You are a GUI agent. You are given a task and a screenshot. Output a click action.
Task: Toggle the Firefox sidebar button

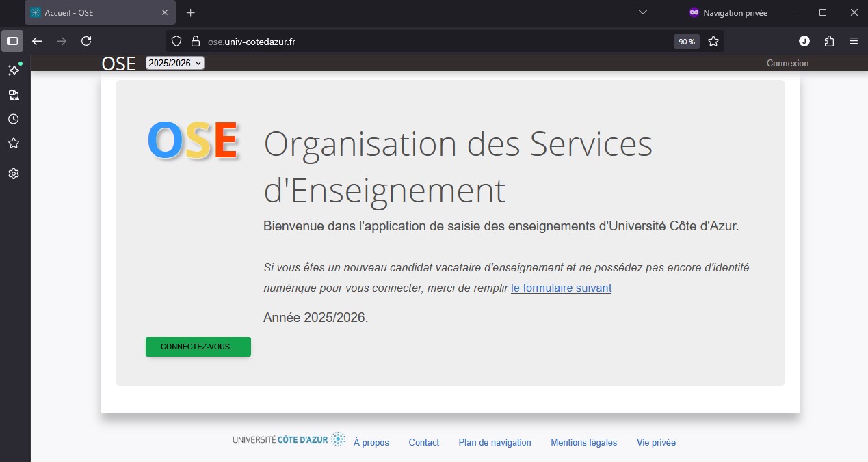pyautogui.click(x=12, y=41)
